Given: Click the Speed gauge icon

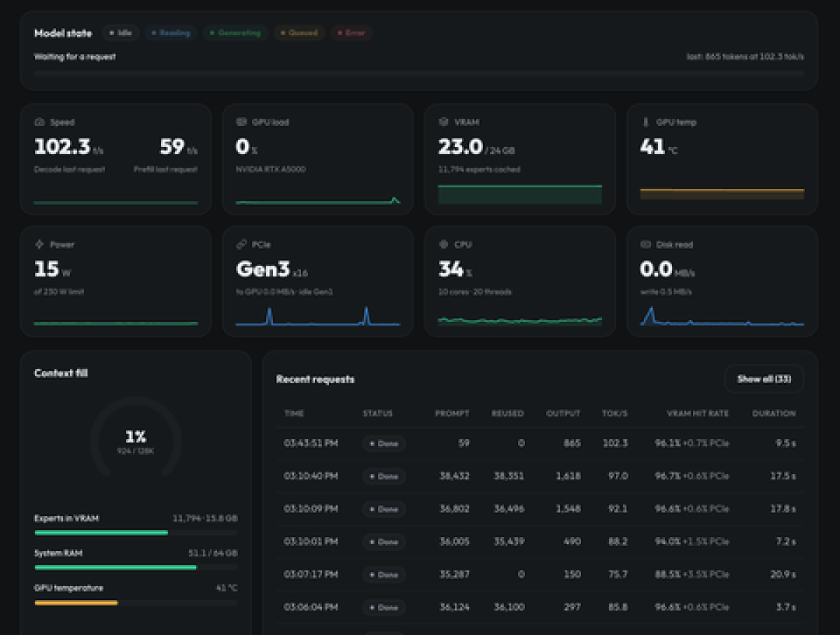Looking at the screenshot, I should tap(39, 122).
